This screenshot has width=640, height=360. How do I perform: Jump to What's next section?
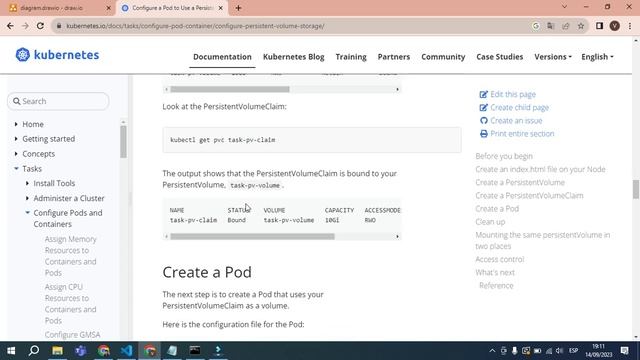[495, 272]
